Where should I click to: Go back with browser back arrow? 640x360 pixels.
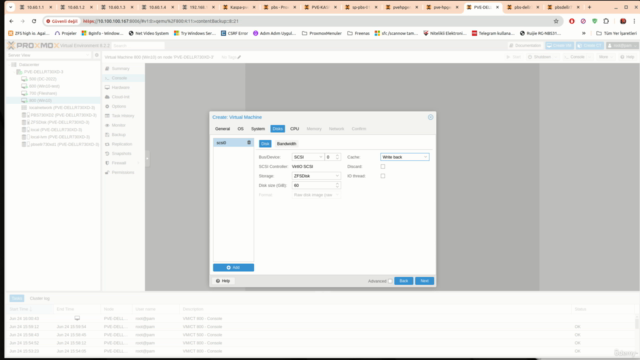(11, 21)
